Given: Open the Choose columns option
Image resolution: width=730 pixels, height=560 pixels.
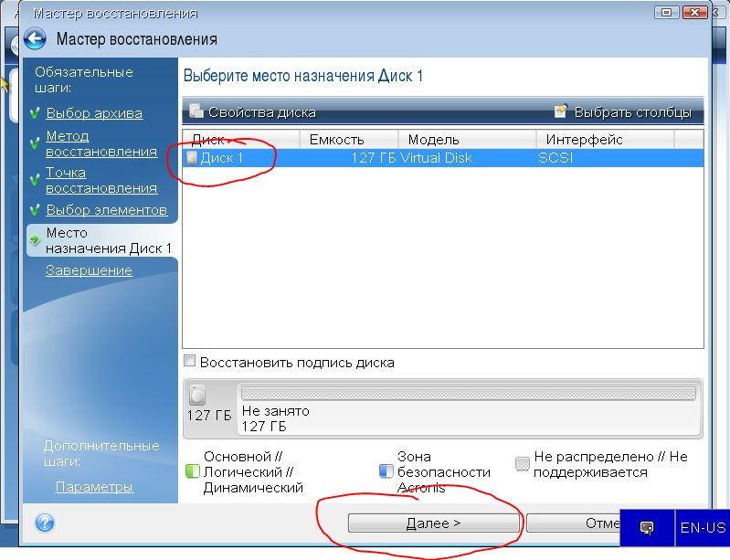Looking at the screenshot, I should [x=623, y=112].
